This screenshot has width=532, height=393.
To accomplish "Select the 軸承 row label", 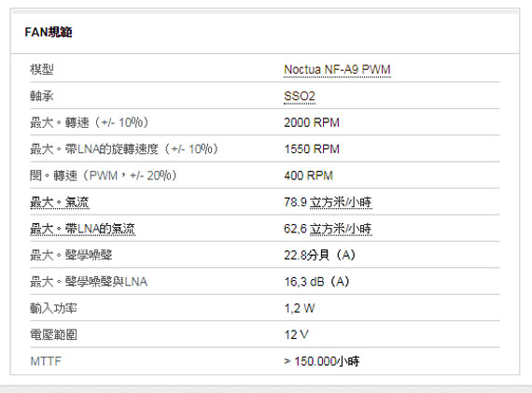I will [42, 96].
